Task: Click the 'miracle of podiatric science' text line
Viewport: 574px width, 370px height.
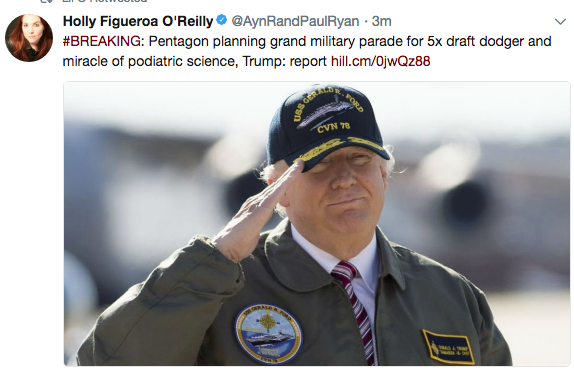Action: 150,61
